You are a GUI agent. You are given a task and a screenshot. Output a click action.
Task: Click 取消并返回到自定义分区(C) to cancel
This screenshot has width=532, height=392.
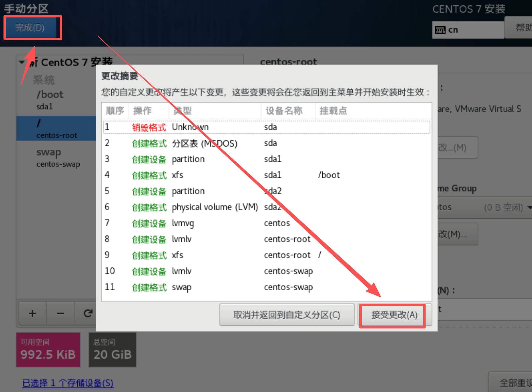coord(286,315)
